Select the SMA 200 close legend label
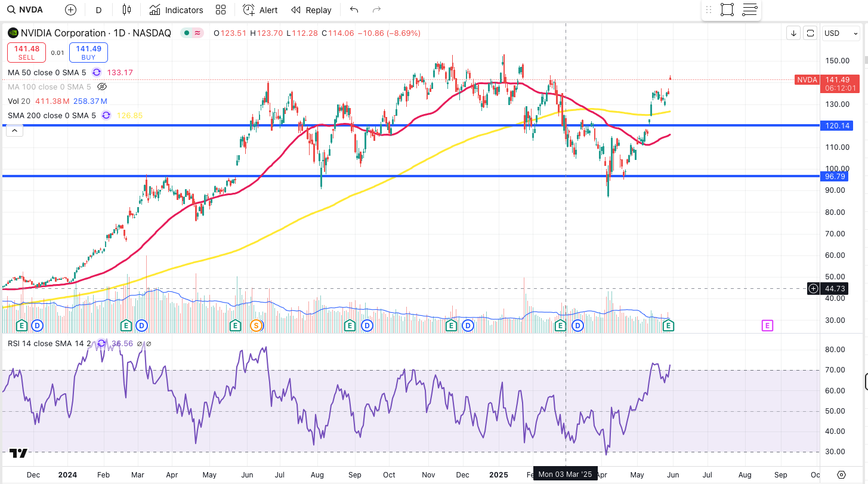868x484 pixels. pos(52,115)
